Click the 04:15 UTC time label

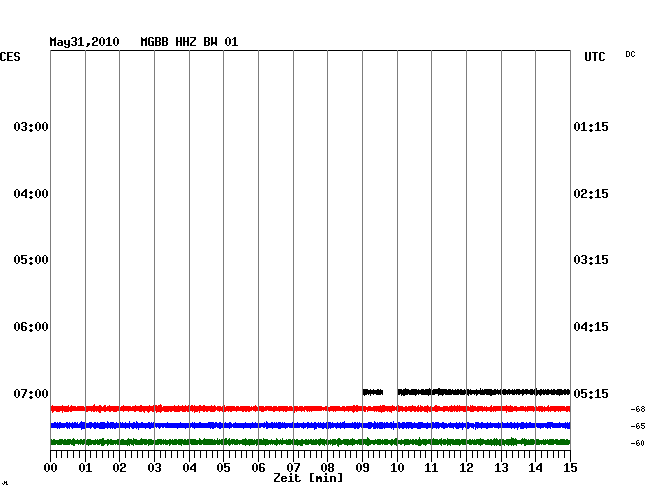[591, 327]
